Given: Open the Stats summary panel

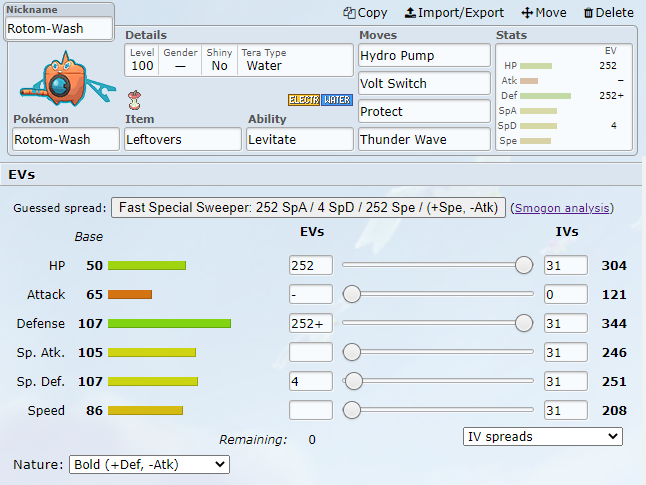Looking at the screenshot, I should [564, 97].
